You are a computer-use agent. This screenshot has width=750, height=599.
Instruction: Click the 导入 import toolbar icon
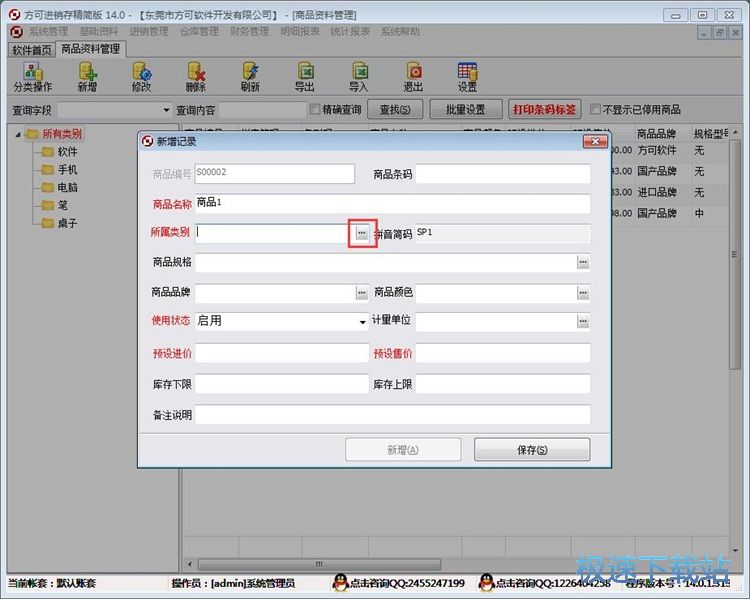tap(359, 77)
